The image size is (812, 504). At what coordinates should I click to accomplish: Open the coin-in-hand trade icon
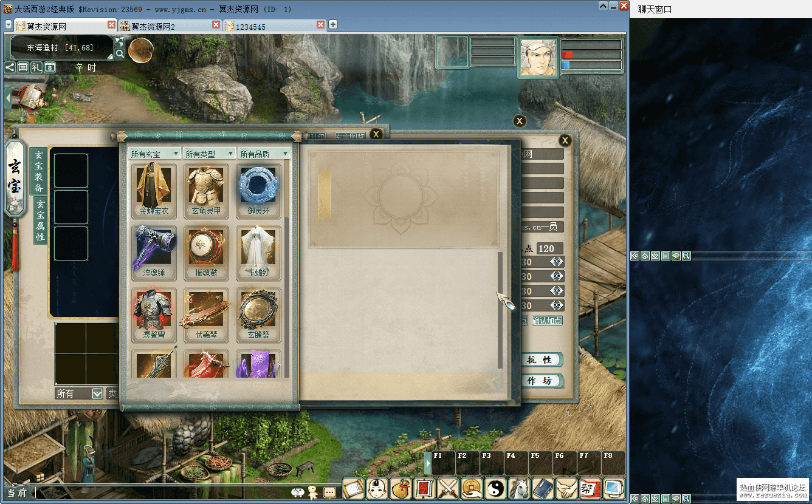[x=472, y=488]
